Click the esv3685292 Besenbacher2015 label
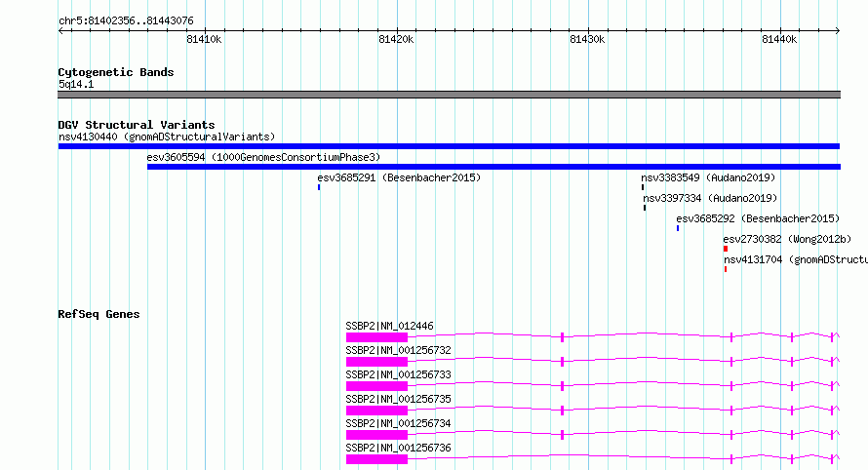868x470 pixels. (x=758, y=218)
